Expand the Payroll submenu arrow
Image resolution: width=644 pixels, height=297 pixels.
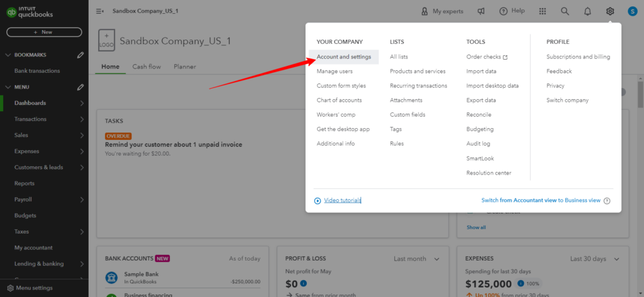[82, 200]
